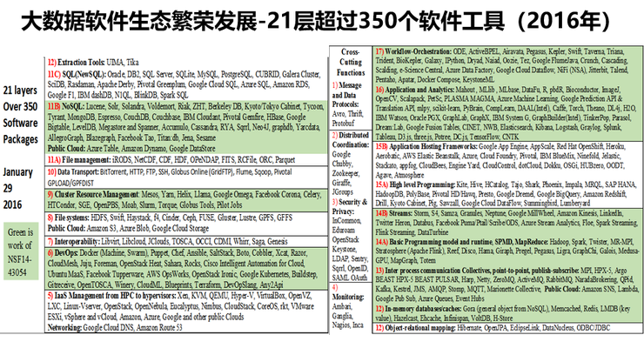Select 'Kafka' in the Inter process communication block
This screenshot has width=644, height=355.
click(383, 289)
